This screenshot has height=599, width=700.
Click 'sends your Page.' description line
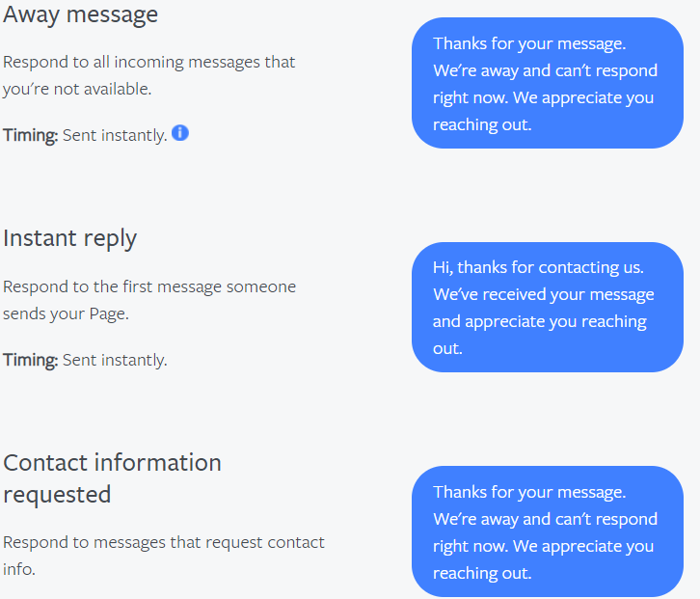66,313
